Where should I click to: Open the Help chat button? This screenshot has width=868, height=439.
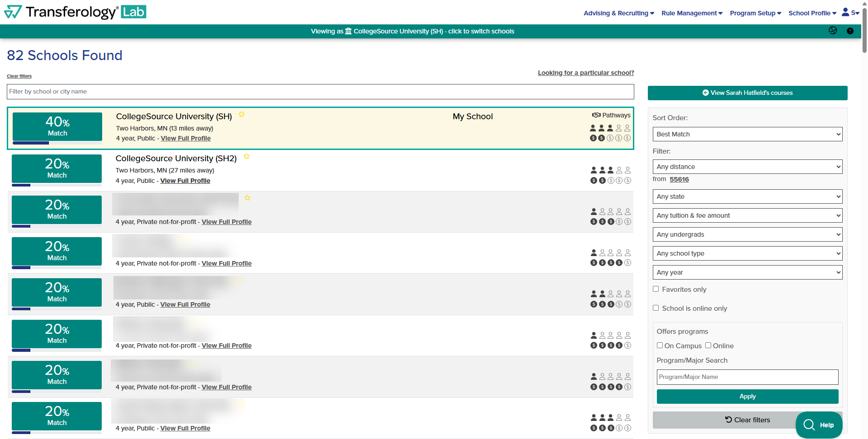pos(819,425)
